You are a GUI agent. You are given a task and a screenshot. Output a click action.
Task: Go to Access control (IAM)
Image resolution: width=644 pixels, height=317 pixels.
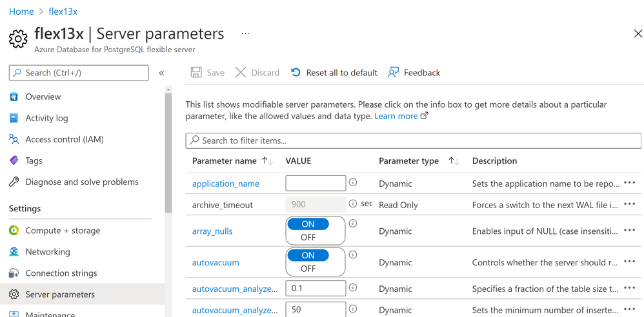65,139
